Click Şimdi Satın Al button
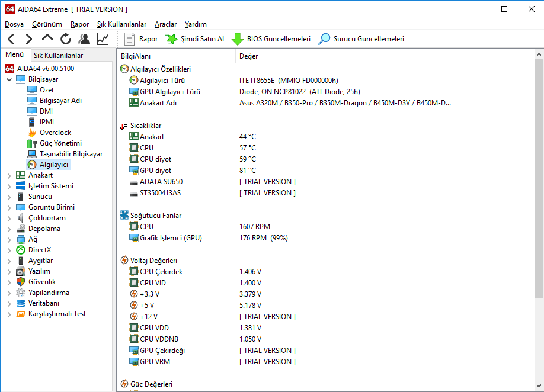 [194, 39]
